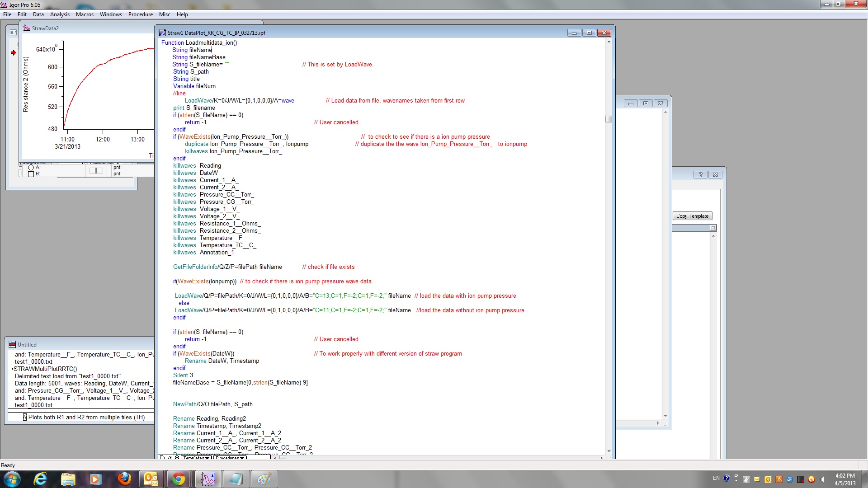Click the clock showing 4:02 PM
This screenshot has width=868, height=488.
pos(845,479)
